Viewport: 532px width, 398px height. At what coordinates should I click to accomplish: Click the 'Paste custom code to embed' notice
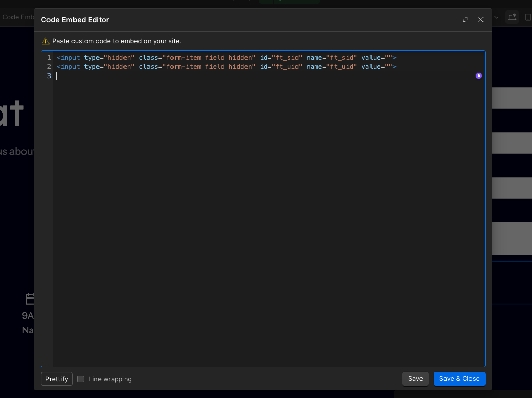pyautogui.click(x=116, y=41)
